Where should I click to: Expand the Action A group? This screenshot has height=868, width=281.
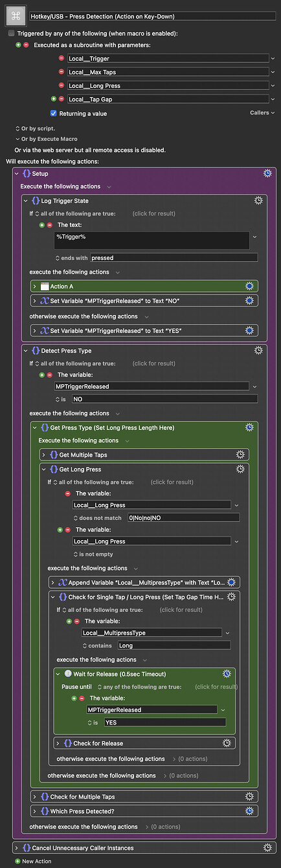(35, 286)
